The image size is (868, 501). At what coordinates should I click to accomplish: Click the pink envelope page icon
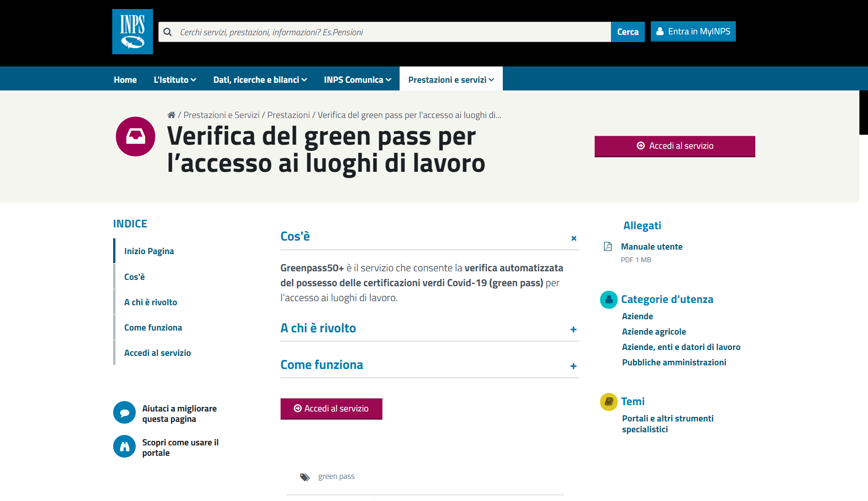pos(135,136)
